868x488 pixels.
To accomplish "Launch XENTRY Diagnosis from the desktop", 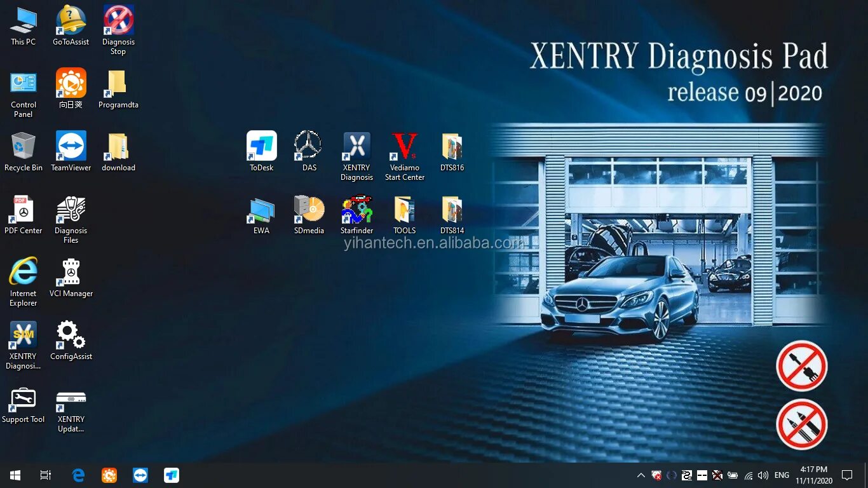I will pyautogui.click(x=356, y=145).
